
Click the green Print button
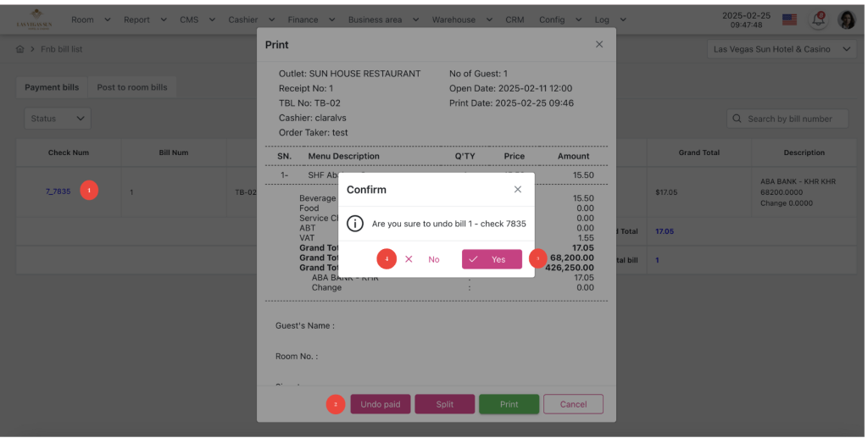[509, 404]
